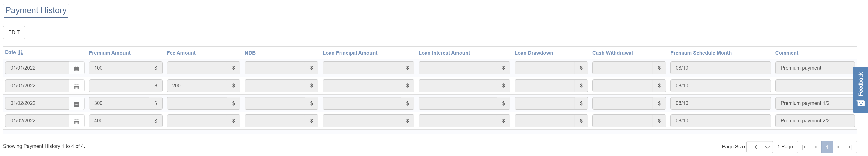The height and width of the screenshot is (156, 868).
Task: Sort by Premium Amount column header
Action: [109, 53]
